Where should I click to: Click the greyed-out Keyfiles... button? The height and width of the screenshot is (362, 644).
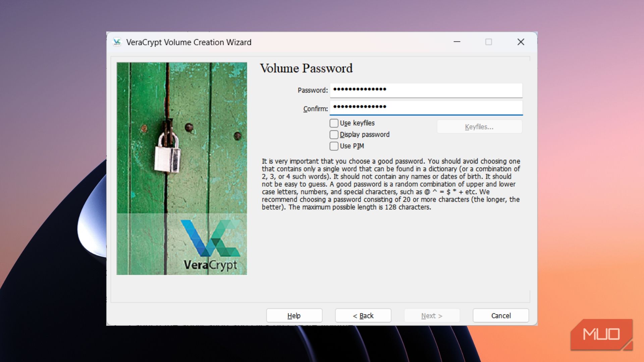click(x=479, y=127)
